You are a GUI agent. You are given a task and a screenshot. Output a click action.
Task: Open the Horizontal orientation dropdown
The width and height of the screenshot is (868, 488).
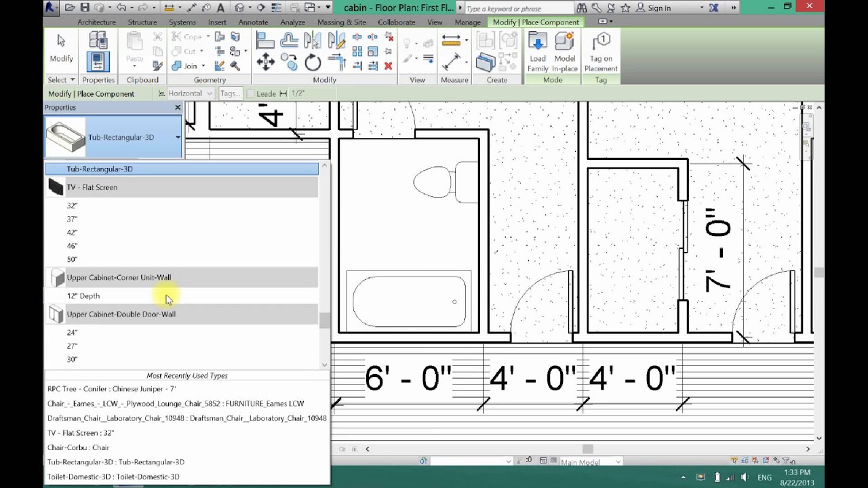210,94
